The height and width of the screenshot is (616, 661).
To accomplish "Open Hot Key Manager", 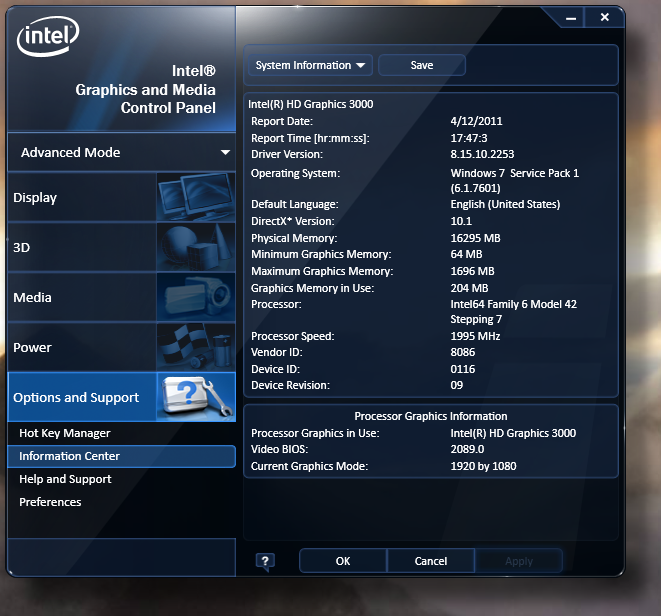I will [x=64, y=433].
